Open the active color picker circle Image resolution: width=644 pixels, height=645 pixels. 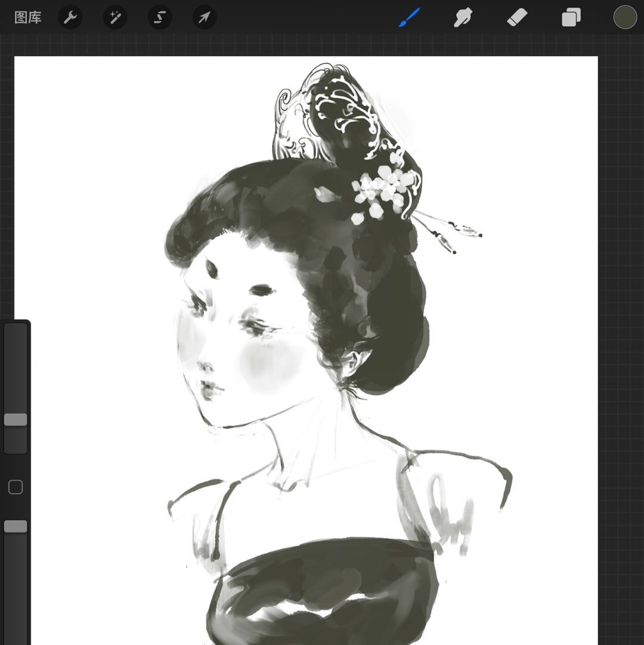point(625,18)
